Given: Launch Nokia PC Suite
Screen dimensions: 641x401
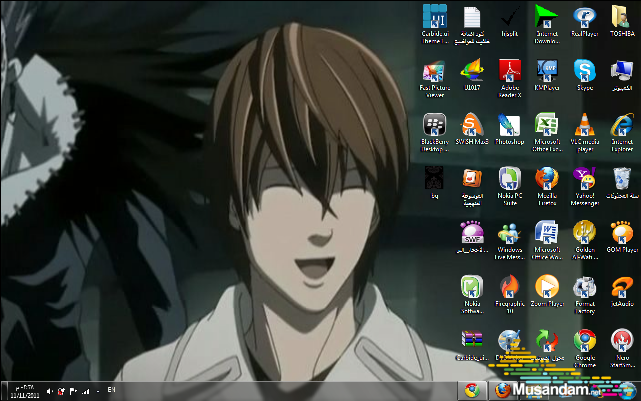Looking at the screenshot, I should [x=510, y=186].
